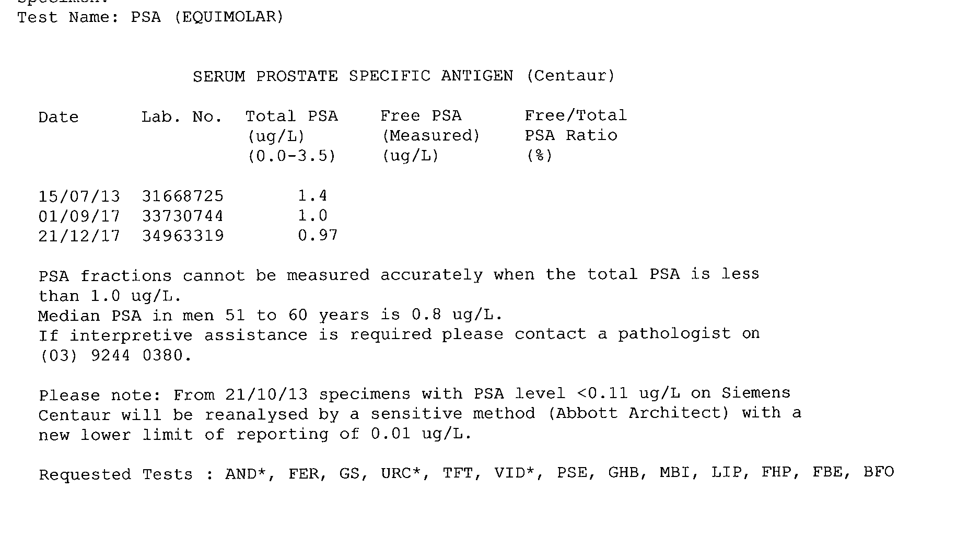The width and height of the screenshot is (980, 547).
Task: Click the Lab. No. column header
Action: pos(182,117)
